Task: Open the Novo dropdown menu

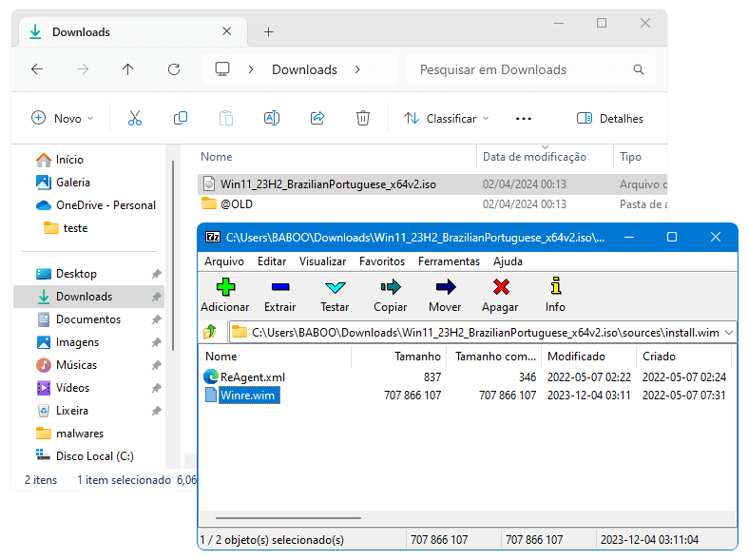Action: point(63,118)
